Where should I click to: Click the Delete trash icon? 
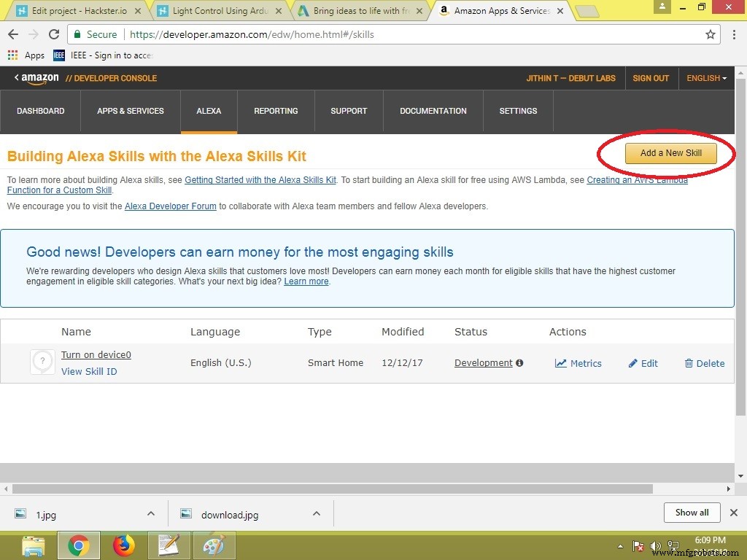[689, 363]
